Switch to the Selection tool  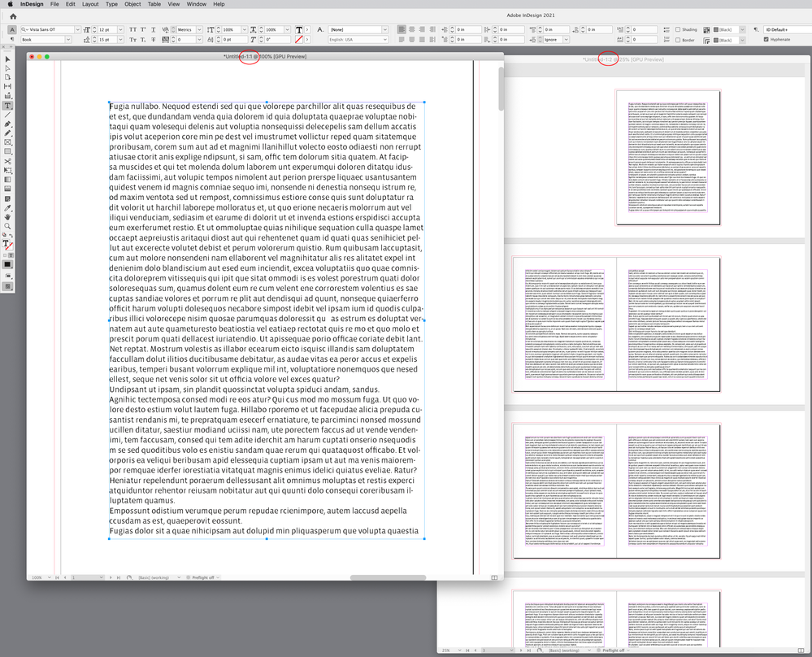click(7, 59)
